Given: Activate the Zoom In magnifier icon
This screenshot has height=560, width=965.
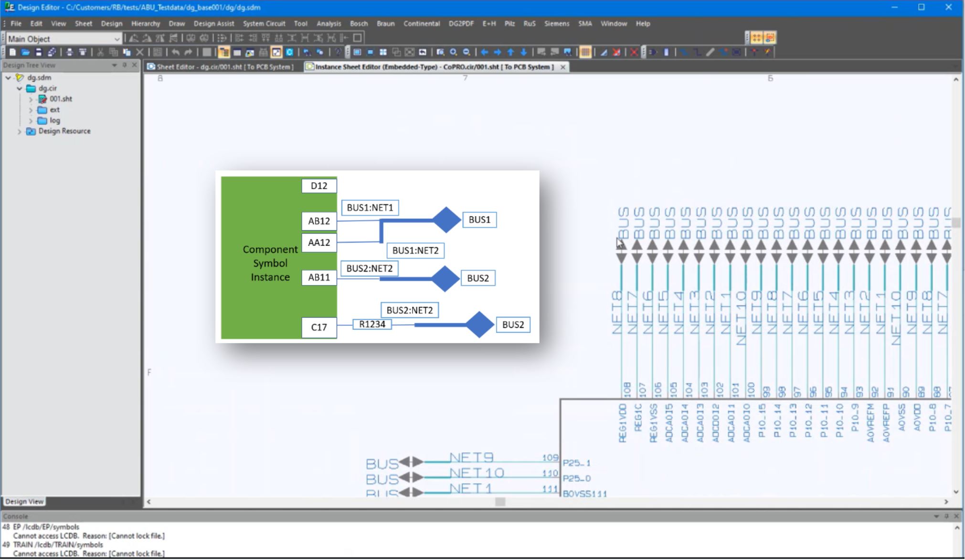Looking at the screenshot, I should [x=454, y=53].
